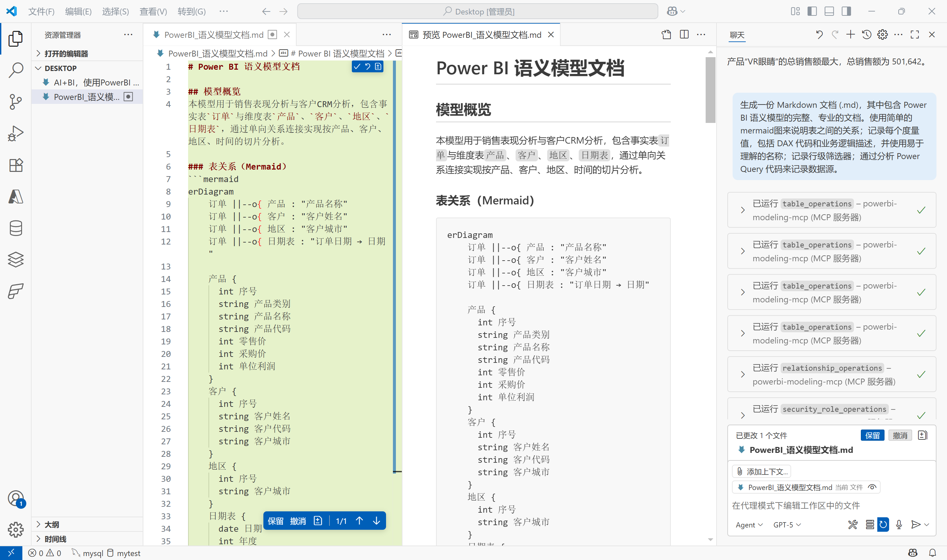This screenshot has height=560, width=947.
Task: Click the microphone voice input icon
Action: click(x=899, y=525)
